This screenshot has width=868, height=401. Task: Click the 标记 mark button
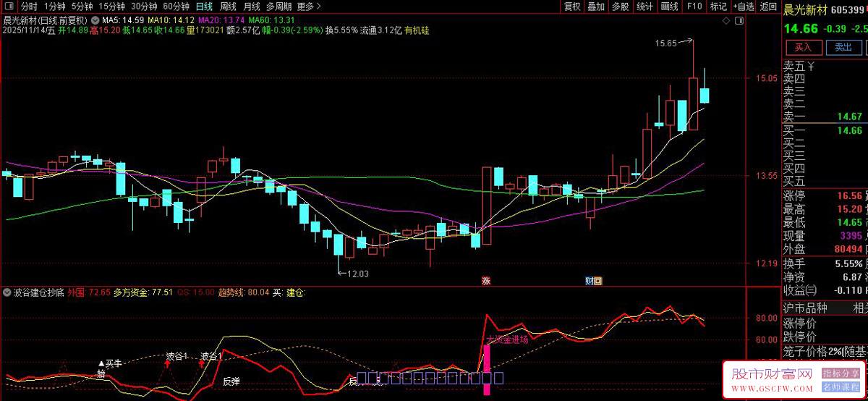[x=718, y=7]
